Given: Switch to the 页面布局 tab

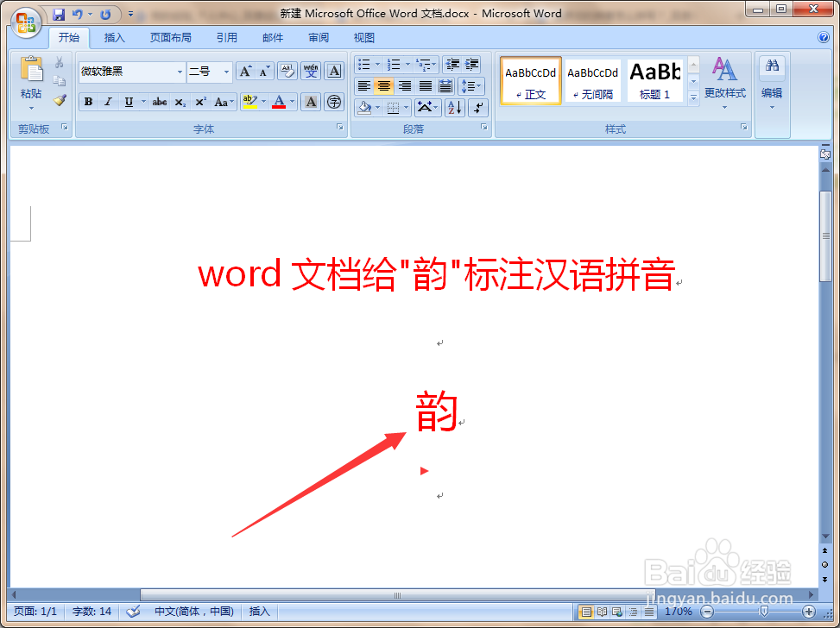Looking at the screenshot, I should 170,37.
